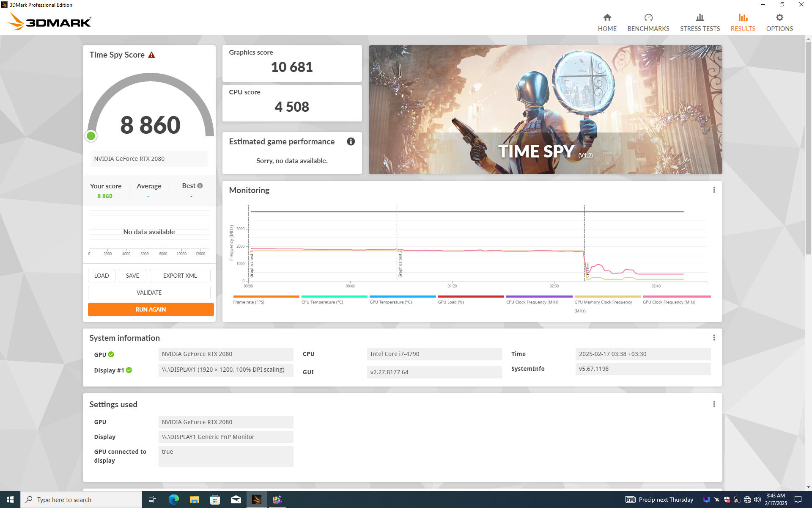Open File Explorer from the taskbar
This screenshot has height=508, width=812.
coord(194,500)
